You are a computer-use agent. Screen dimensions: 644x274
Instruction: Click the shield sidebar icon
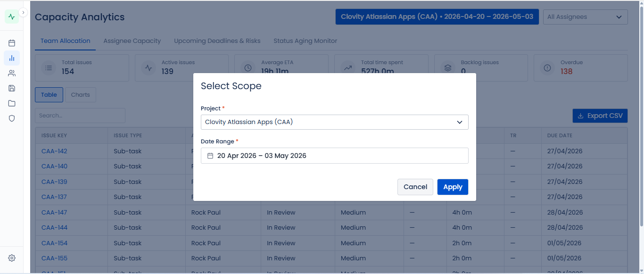[12, 118]
